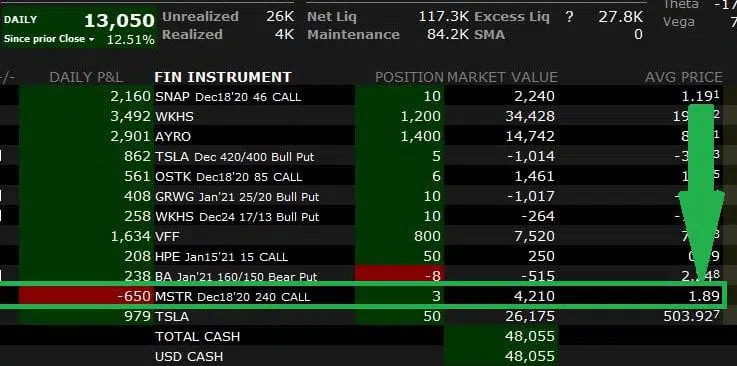The height and width of the screenshot is (366, 737).
Task: Click the 14,742 market value cell
Action: pyautogui.click(x=530, y=136)
